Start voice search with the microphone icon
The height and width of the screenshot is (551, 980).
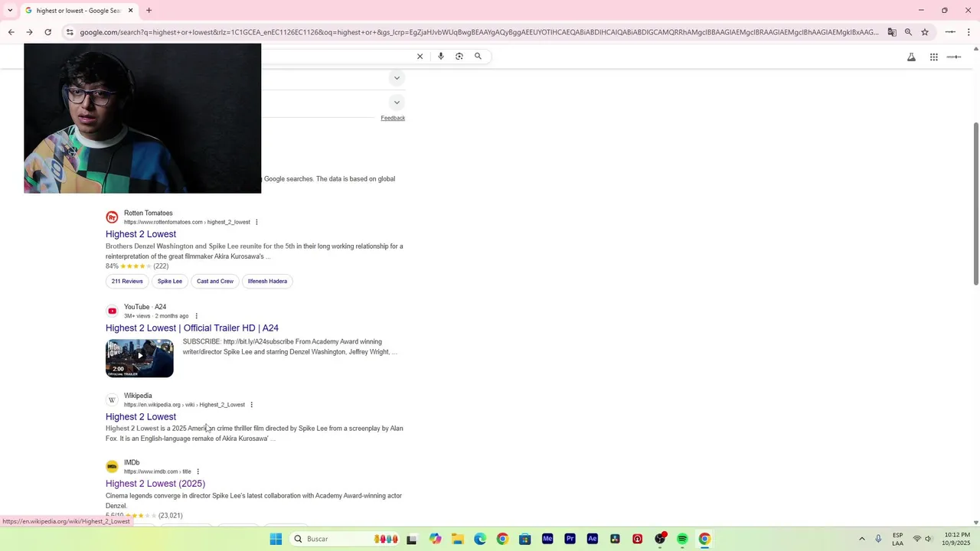click(440, 56)
